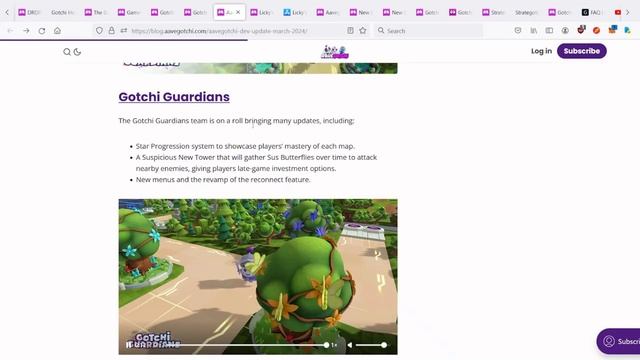Go back using the browser back arrow
This screenshot has height=360, width=640.
[x=10, y=31]
